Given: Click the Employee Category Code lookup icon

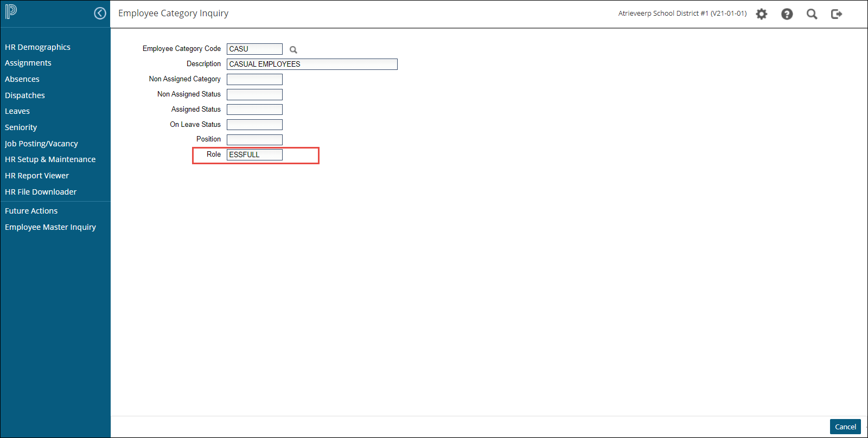Looking at the screenshot, I should click(293, 50).
